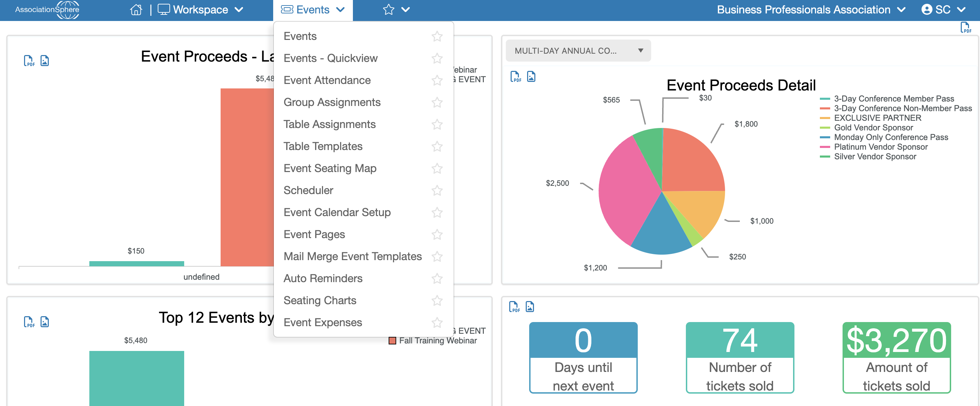Click Platinum Vendor Sponsor legend swatch
This screenshot has width=980, height=406.
pyautogui.click(x=824, y=147)
